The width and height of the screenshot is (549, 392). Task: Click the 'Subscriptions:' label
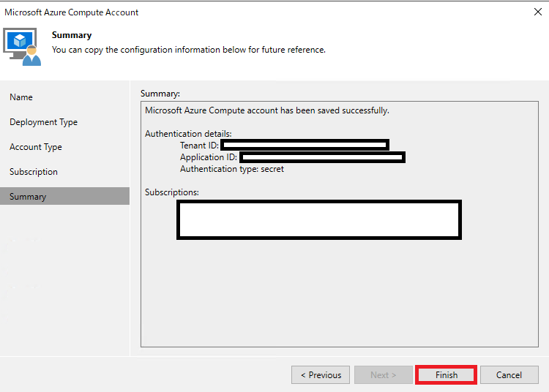point(172,192)
